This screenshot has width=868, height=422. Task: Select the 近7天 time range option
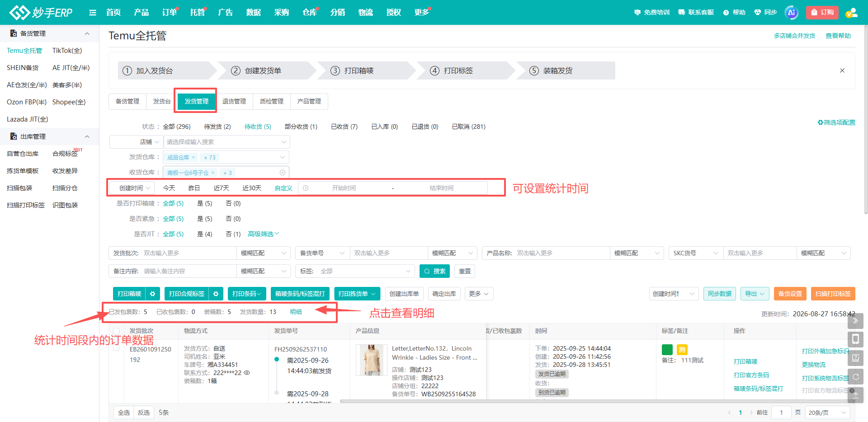click(x=222, y=188)
